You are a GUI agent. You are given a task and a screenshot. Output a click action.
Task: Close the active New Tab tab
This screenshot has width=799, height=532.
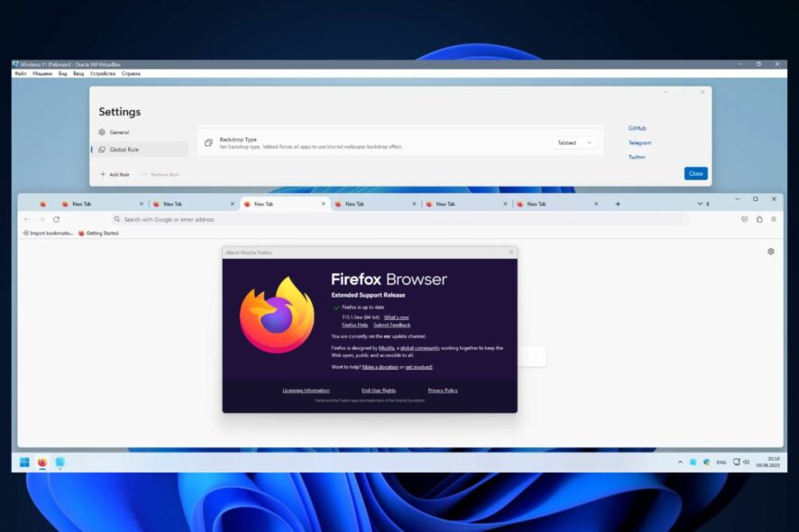pyautogui.click(x=323, y=204)
